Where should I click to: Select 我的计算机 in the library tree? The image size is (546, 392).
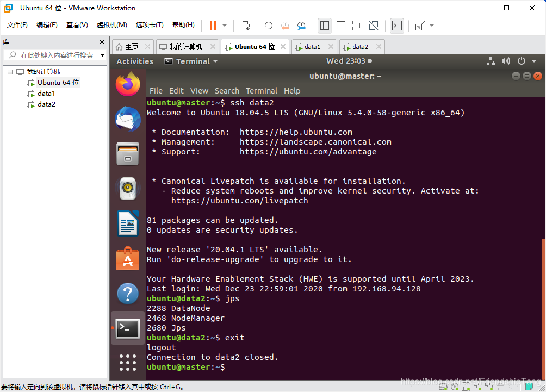(43, 72)
